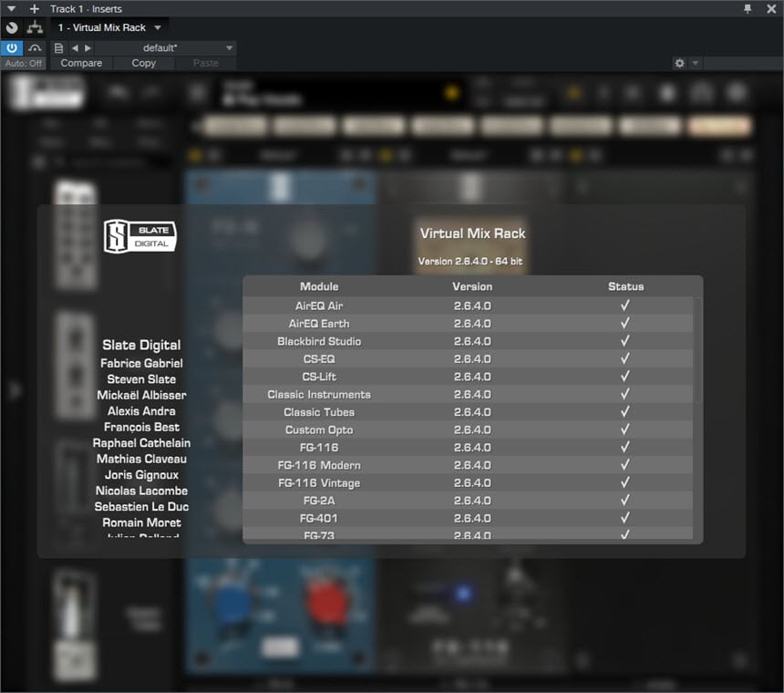Click the name Sebastien Le Duc
Image resolution: width=784 pixels, height=693 pixels.
pos(141,506)
